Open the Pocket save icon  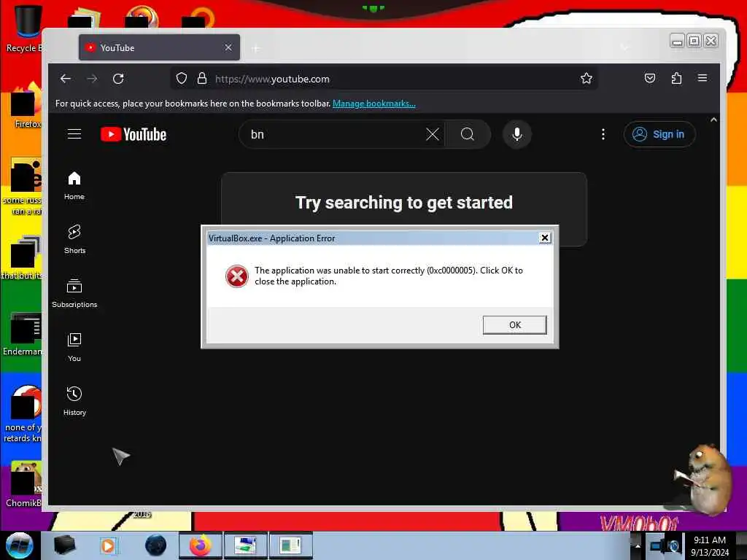[x=650, y=78]
